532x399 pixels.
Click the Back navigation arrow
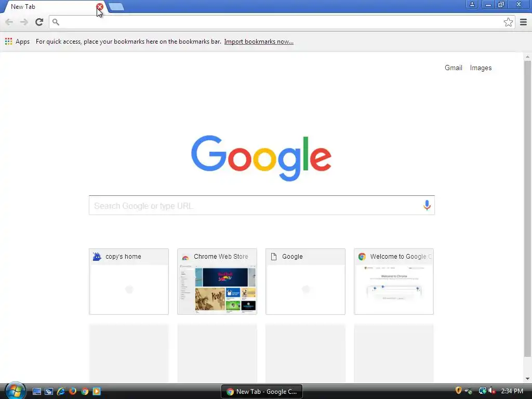9,22
